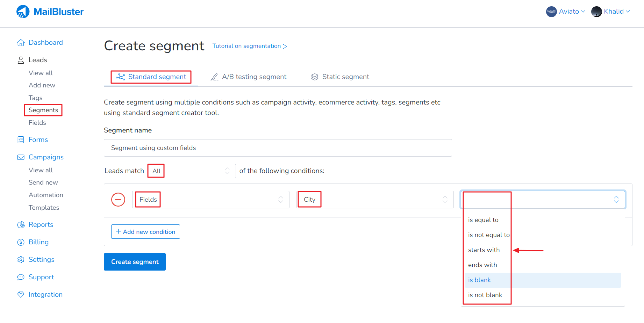This screenshot has height=323, width=644.
Task: Select 'starts with' from operator list
Action: 484,250
